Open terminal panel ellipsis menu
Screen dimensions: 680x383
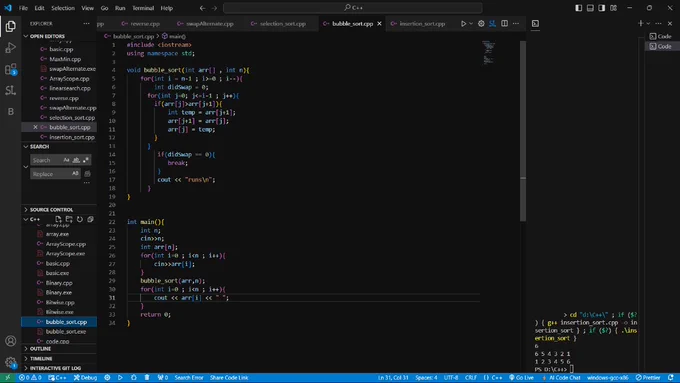coord(658,23)
